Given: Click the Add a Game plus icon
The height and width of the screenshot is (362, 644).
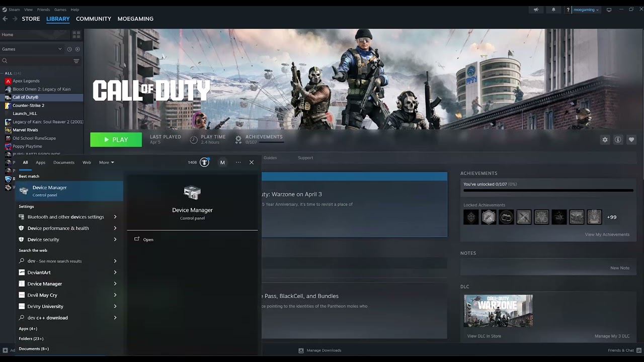Looking at the screenshot, I should [x=5, y=350].
